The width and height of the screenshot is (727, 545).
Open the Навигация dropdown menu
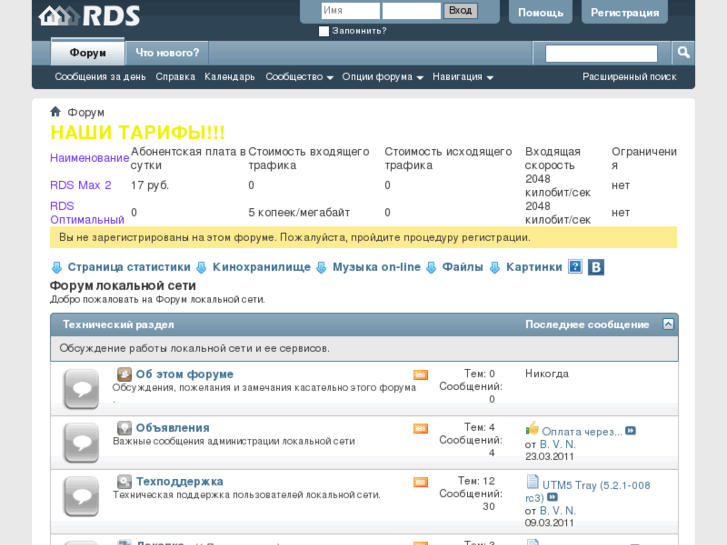(x=462, y=77)
